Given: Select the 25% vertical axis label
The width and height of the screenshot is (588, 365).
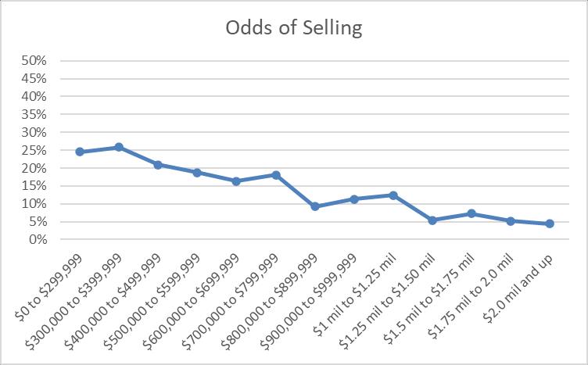Looking at the screenshot, I should click(x=36, y=150).
